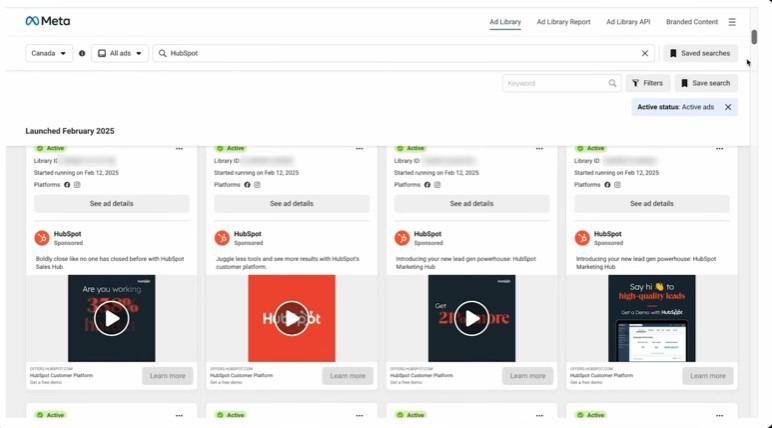
Task: Click HubSpot avatar on Juggle less tools ad
Action: [222, 238]
